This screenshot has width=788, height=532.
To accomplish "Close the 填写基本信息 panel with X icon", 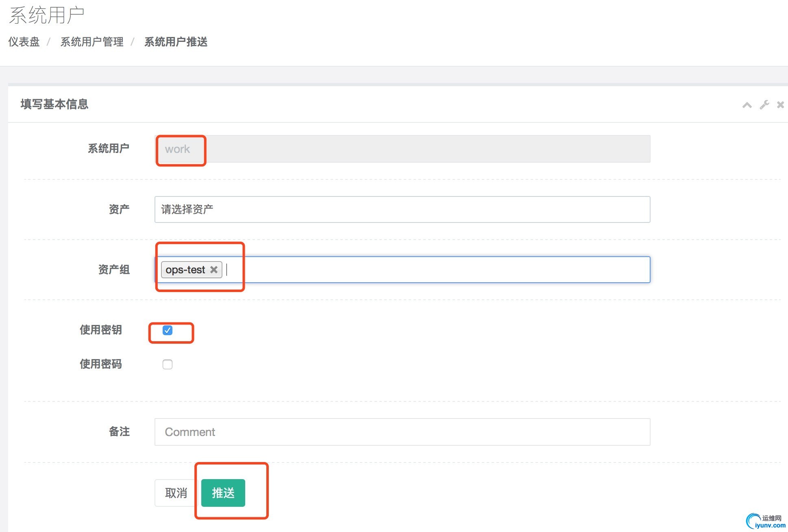I will 780,105.
